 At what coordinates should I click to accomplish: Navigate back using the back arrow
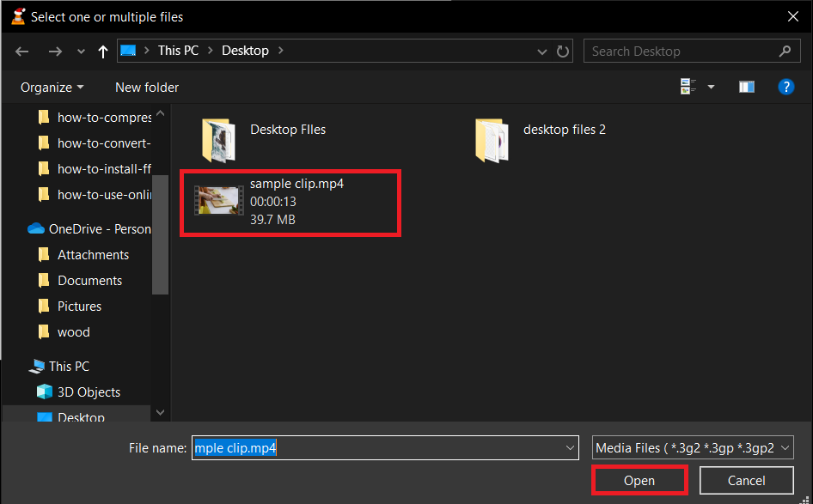pyautogui.click(x=21, y=51)
